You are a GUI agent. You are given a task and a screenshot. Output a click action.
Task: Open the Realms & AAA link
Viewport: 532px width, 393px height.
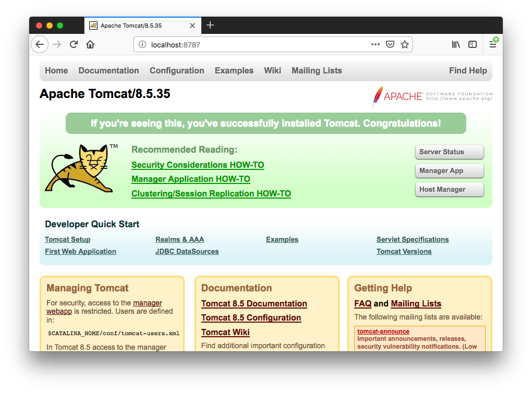click(179, 239)
